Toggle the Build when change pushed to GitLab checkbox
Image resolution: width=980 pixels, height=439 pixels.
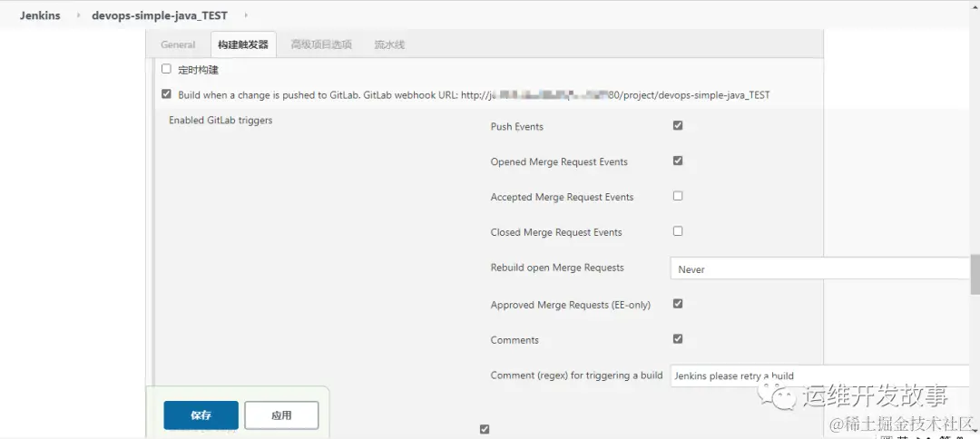point(166,94)
